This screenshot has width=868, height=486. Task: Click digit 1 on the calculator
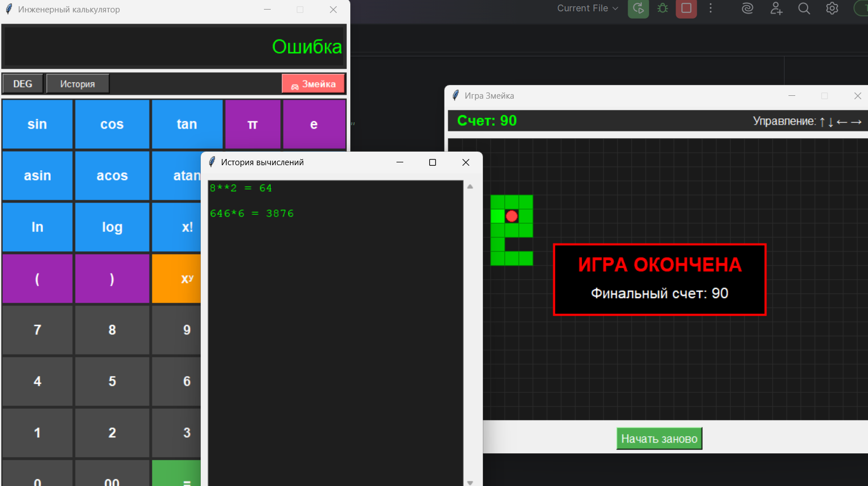click(x=37, y=432)
